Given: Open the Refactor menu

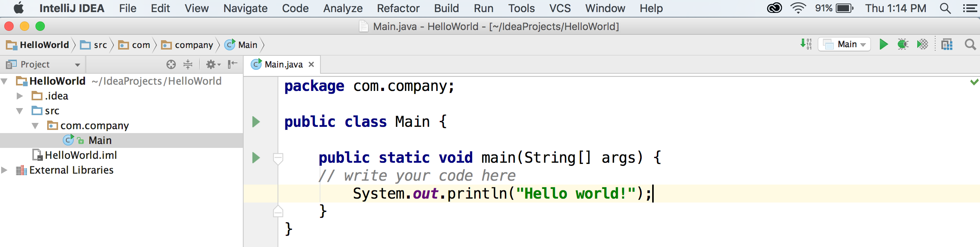Looking at the screenshot, I should coord(398,8).
